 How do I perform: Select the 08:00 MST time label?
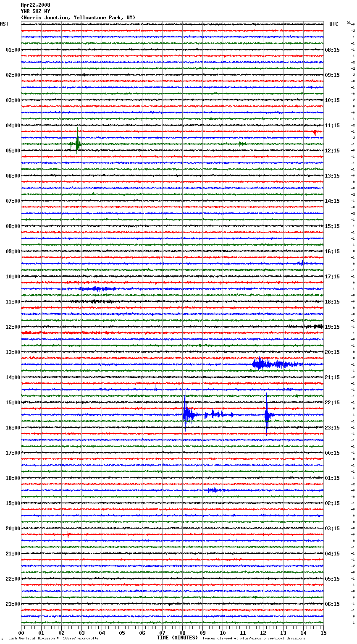coord(13,226)
